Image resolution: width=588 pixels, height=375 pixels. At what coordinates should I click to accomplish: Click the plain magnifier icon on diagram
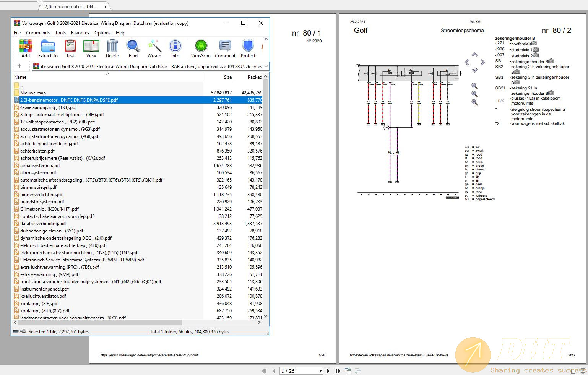(474, 86)
